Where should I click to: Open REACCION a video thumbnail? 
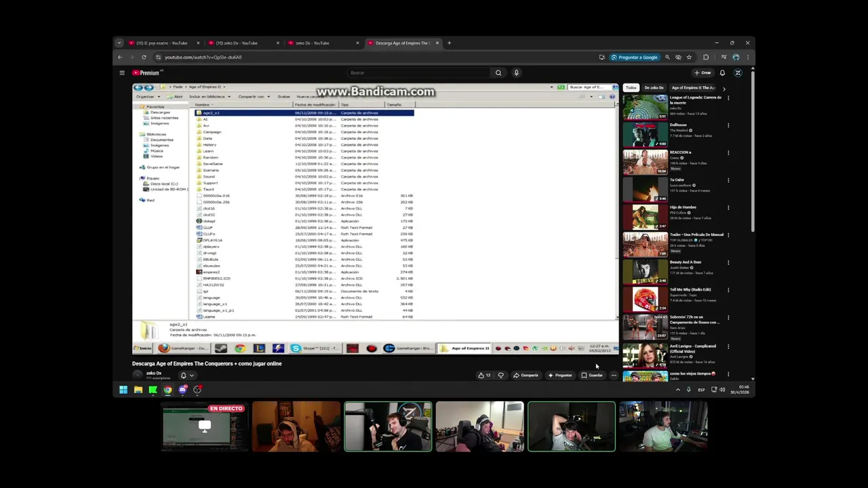click(x=645, y=162)
